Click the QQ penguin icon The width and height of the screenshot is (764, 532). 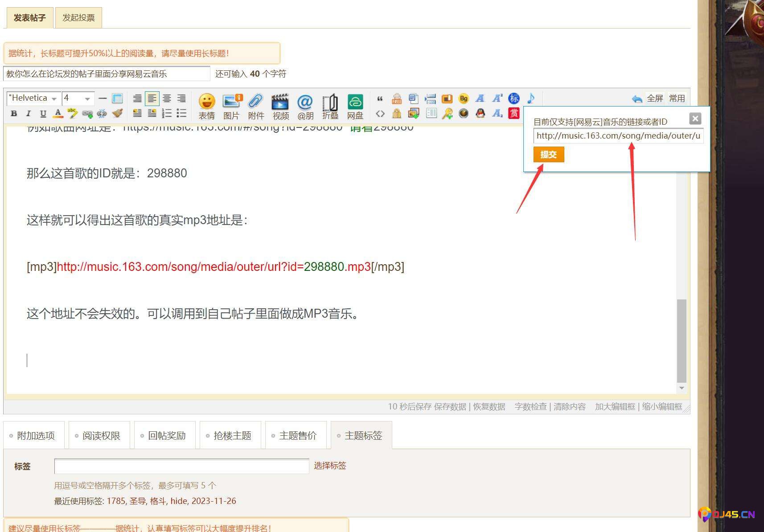point(480,113)
